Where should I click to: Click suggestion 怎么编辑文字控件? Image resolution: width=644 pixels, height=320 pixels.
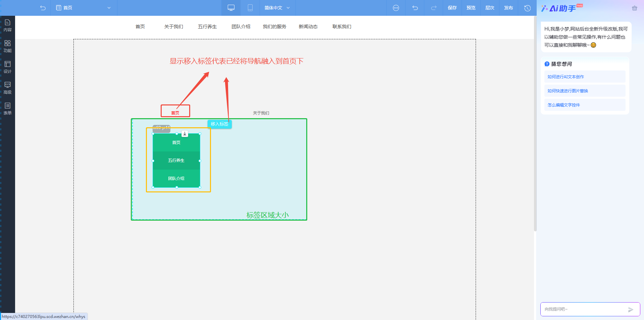pyautogui.click(x=585, y=105)
